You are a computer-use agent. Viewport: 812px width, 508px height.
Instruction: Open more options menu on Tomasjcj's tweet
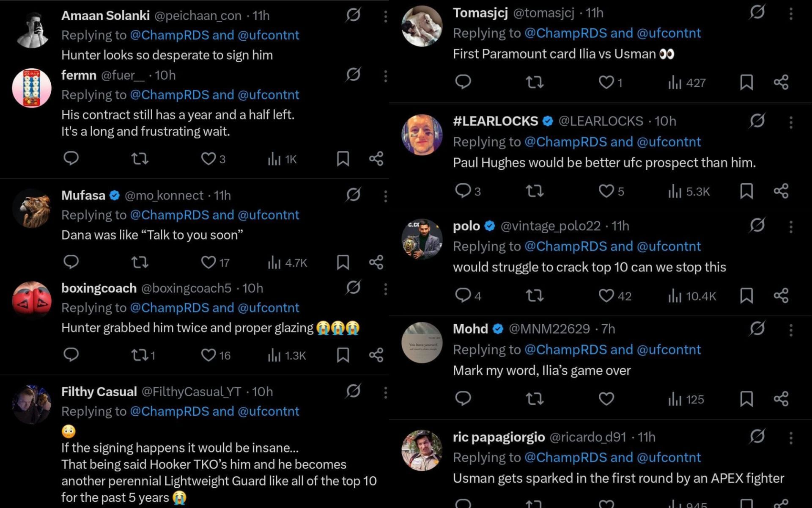[x=790, y=14]
